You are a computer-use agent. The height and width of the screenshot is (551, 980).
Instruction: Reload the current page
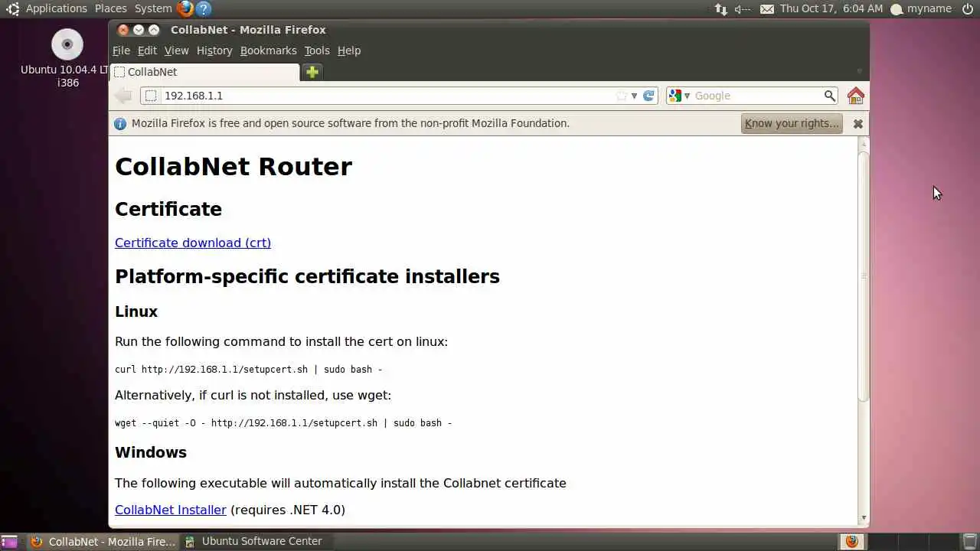[648, 96]
